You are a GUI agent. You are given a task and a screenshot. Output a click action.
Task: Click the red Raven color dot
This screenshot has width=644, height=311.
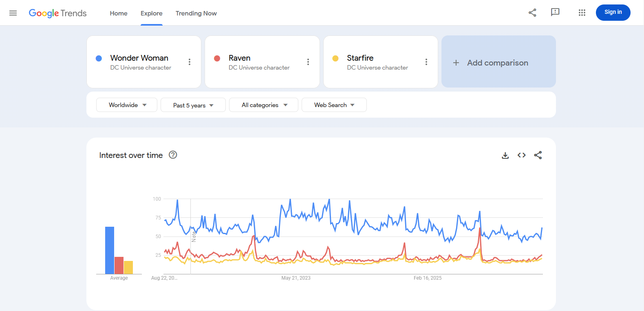[217, 58]
